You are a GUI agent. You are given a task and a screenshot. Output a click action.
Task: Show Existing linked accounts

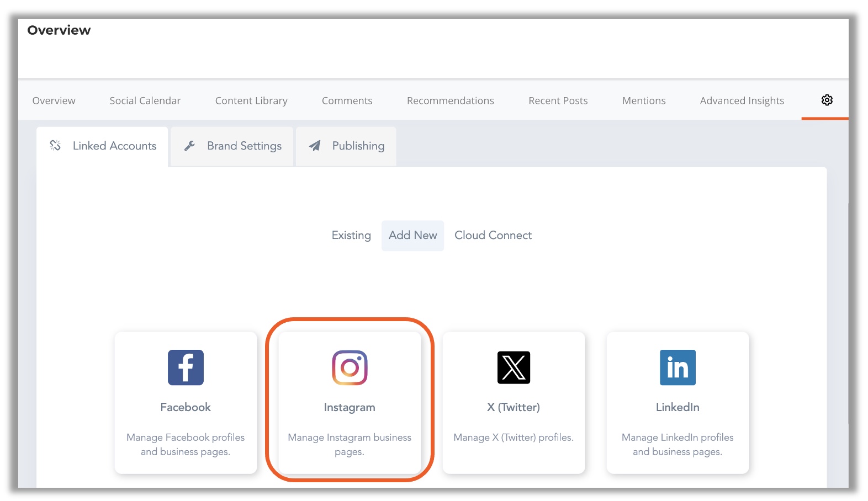click(x=351, y=236)
